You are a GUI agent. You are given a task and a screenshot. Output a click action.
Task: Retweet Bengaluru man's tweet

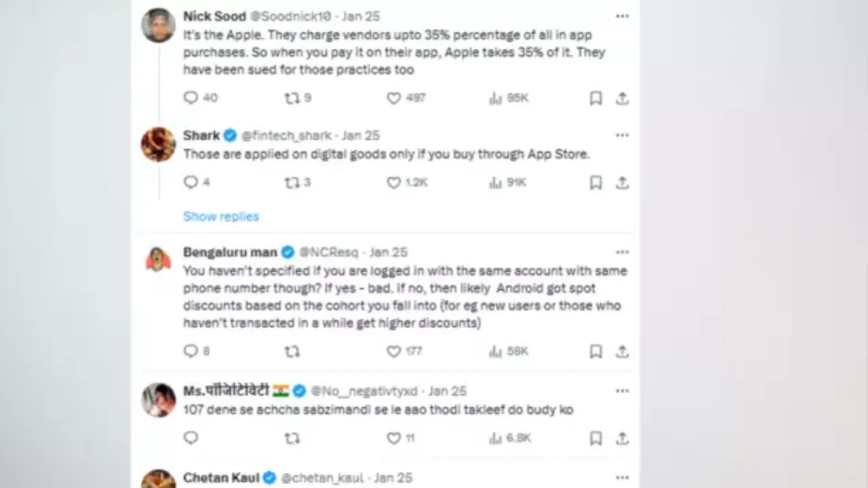[x=292, y=351]
